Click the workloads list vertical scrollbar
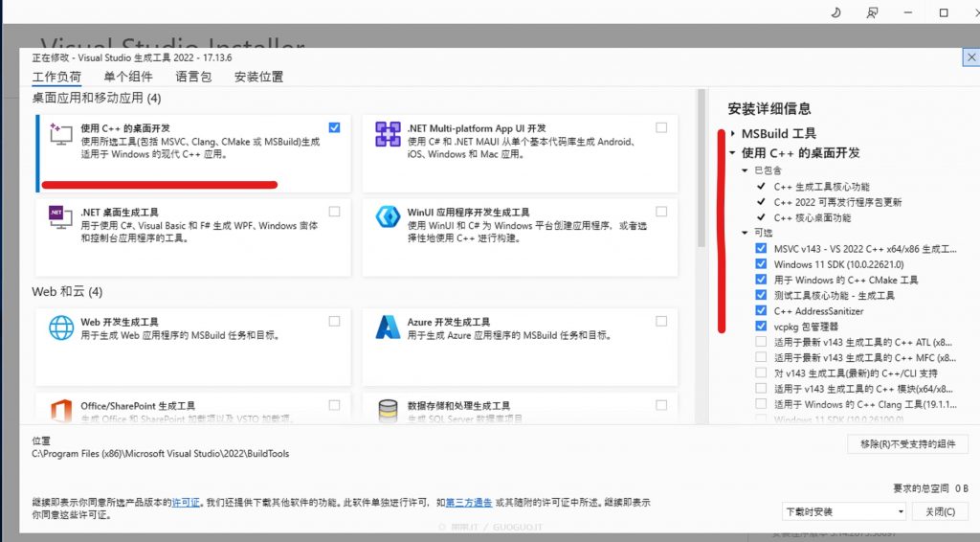 702,169
